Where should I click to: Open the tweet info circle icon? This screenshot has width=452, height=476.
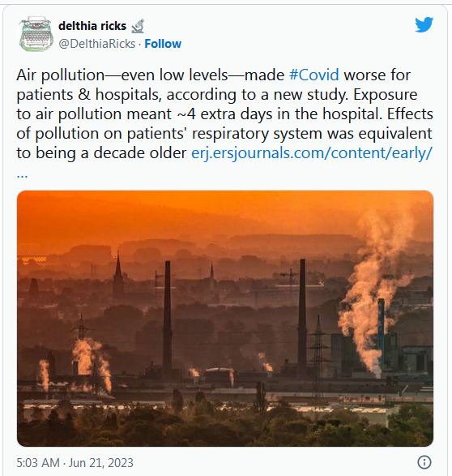(424, 462)
